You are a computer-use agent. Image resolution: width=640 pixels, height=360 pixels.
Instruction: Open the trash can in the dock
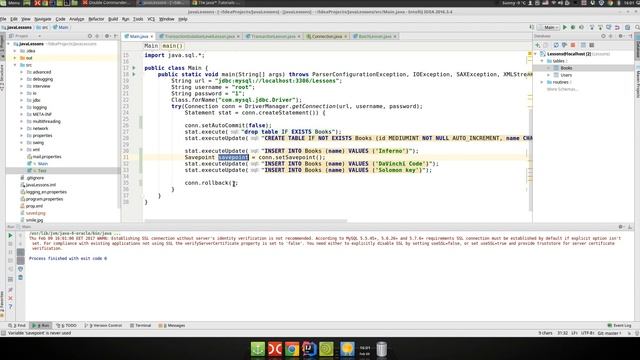382,349
